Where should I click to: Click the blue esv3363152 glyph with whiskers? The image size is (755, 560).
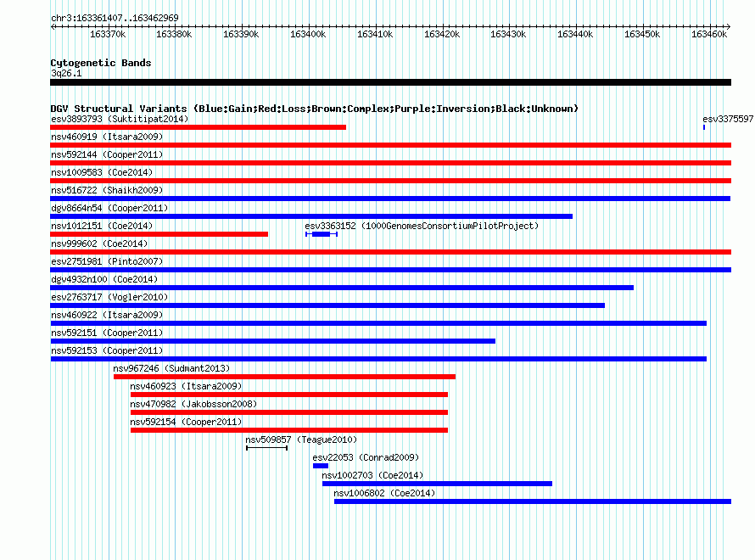(x=322, y=234)
